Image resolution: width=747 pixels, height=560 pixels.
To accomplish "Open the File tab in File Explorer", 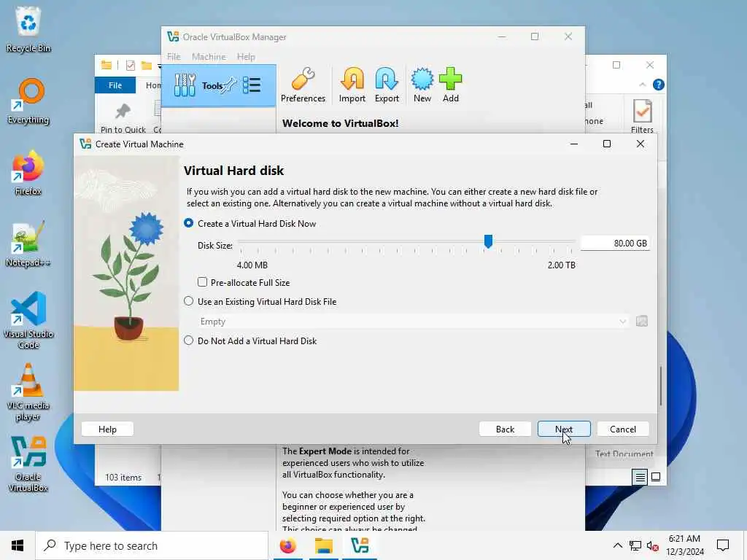I will [115, 85].
